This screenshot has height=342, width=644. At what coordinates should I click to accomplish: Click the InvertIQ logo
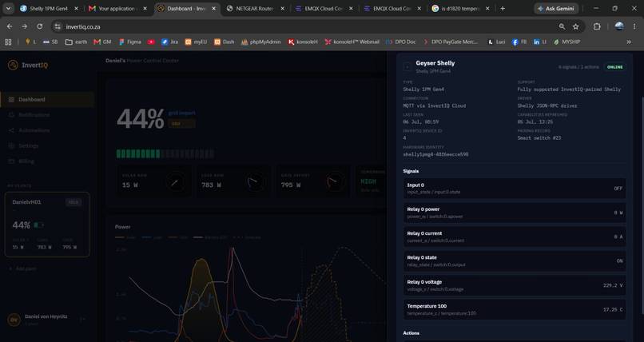28,65
